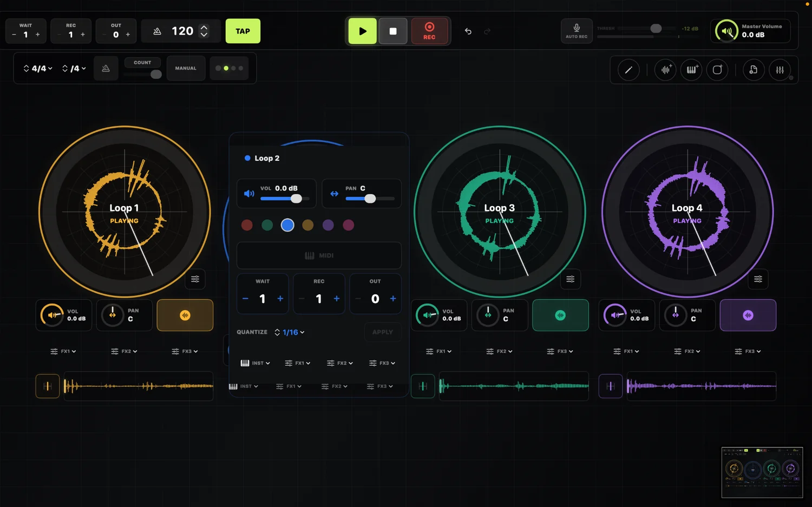Toggle the COUNT switch
The width and height of the screenshot is (812, 507).
[x=142, y=74]
